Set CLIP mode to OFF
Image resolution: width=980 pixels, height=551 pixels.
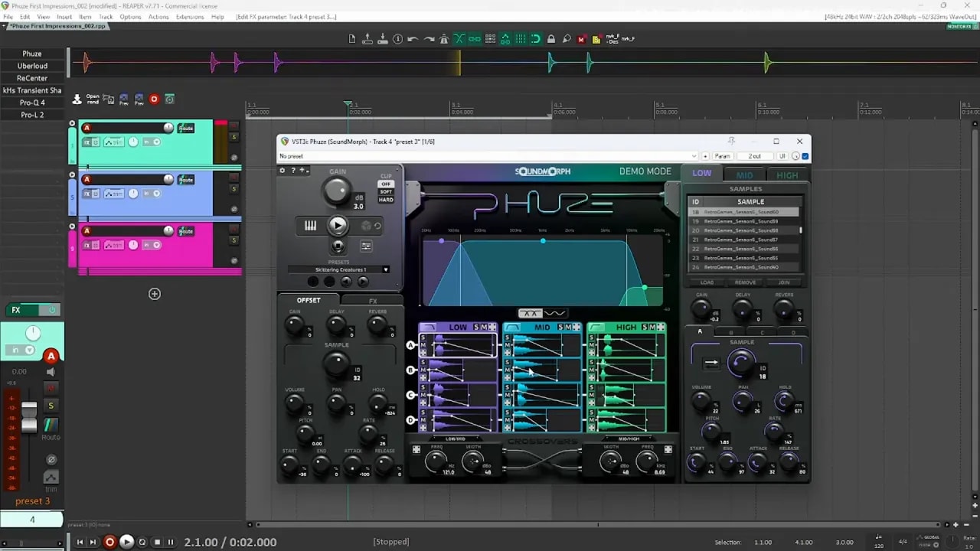pos(386,184)
